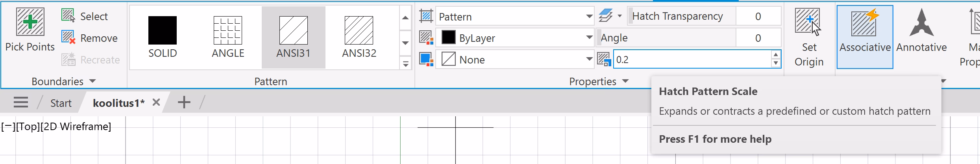The width and height of the screenshot is (980, 164).
Task: Click the Remove boundaries icon
Action: 68,38
